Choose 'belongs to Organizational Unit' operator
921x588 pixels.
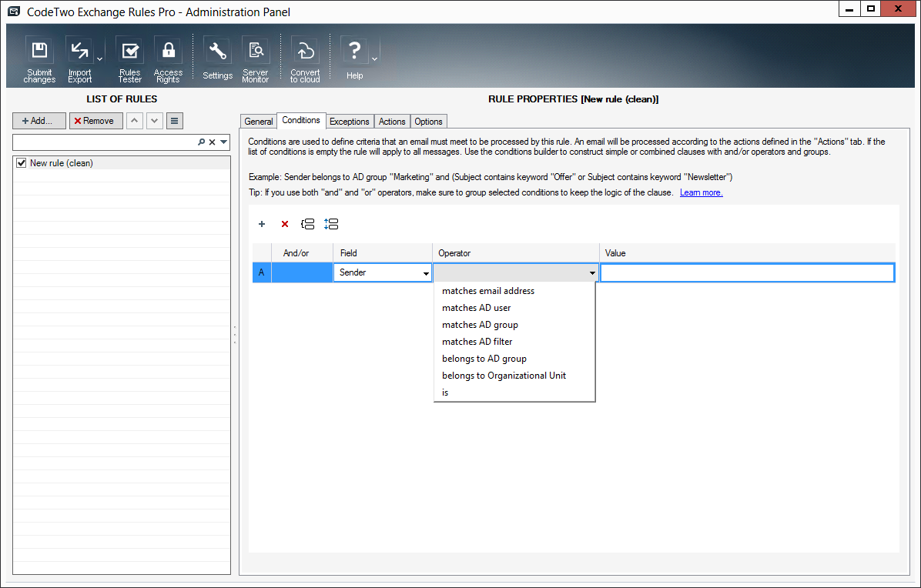click(514, 376)
